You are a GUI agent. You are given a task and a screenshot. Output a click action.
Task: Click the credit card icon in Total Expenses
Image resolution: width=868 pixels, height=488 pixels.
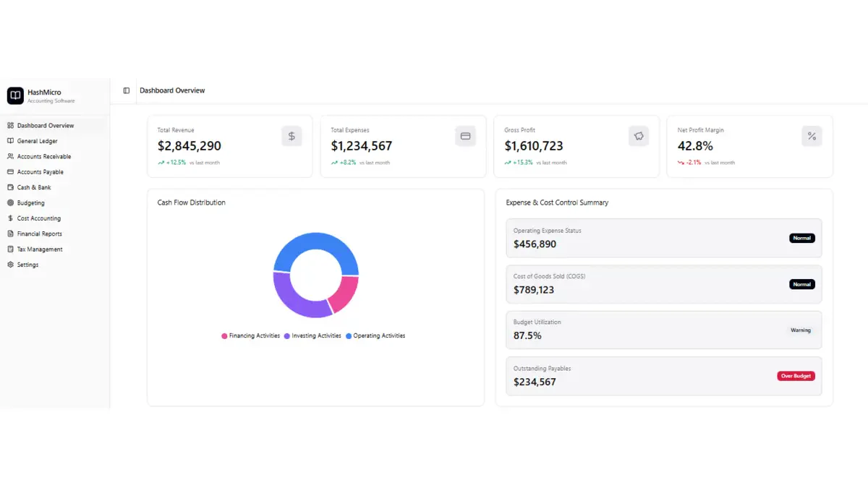[x=465, y=136]
